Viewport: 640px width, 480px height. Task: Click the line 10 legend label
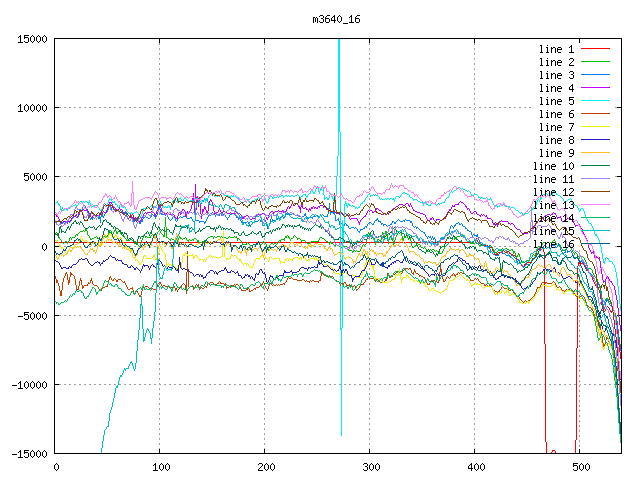tap(553, 166)
